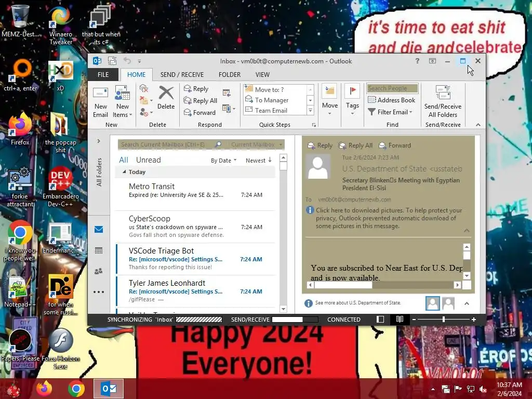Image resolution: width=532 pixels, height=399 pixels.
Task: Open Mail view in navigation bar
Action: 99,229
